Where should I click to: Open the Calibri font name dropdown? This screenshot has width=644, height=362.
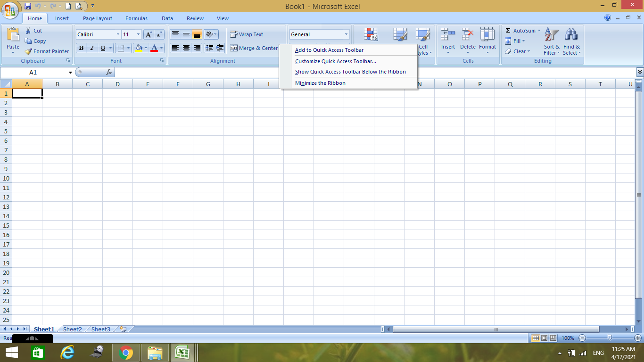[118, 34]
